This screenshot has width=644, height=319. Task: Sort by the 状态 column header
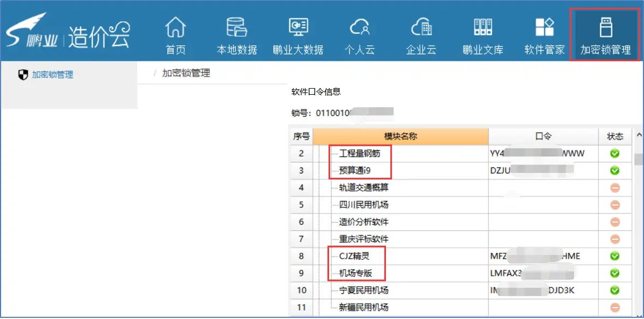click(x=616, y=136)
